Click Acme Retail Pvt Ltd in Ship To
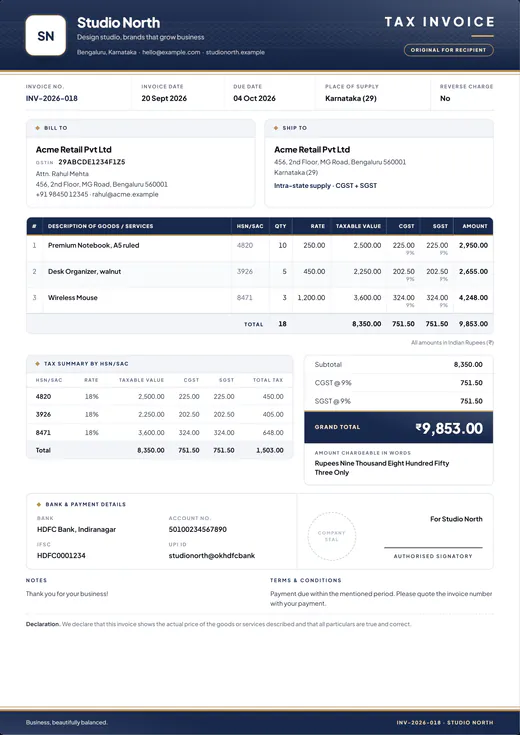Image resolution: width=520 pixels, height=735 pixels. click(x=312, y=150)
